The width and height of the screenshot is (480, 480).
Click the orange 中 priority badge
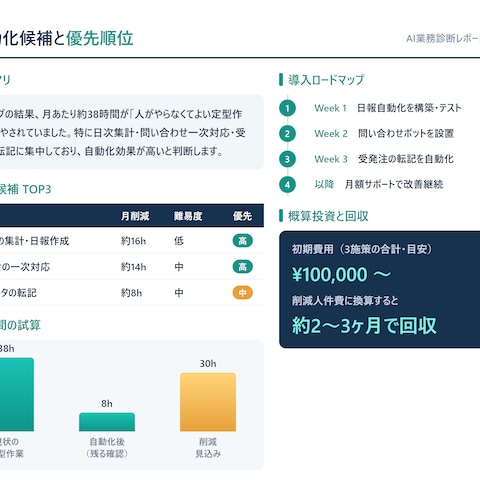(x=243, y=293)
